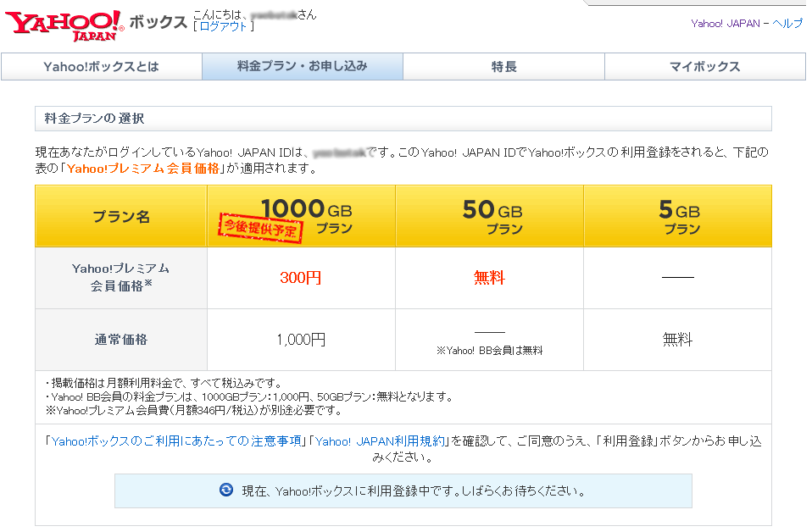Open the ヘルプ link
Viewport: 812px width, 532px height.
[x=787, y=23]
